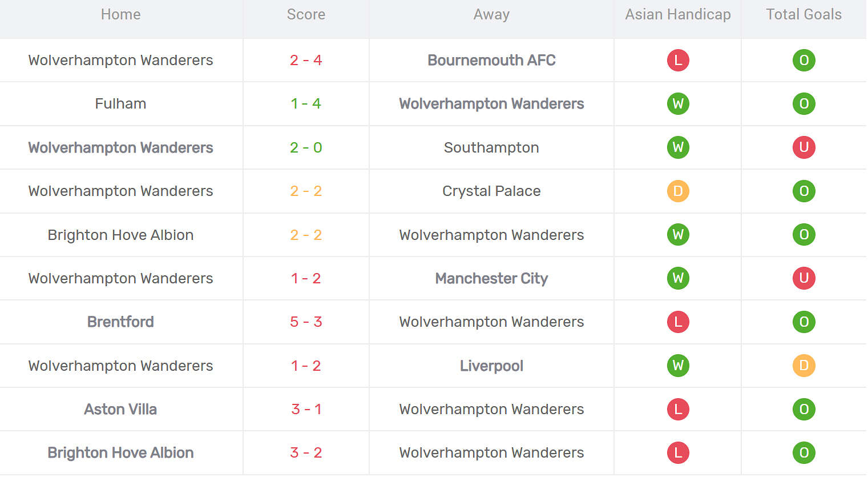This screenshot has width=868, height=477.
Task: Click orange D total goals badge, Liverpool row
Action: tap(804, 366)
